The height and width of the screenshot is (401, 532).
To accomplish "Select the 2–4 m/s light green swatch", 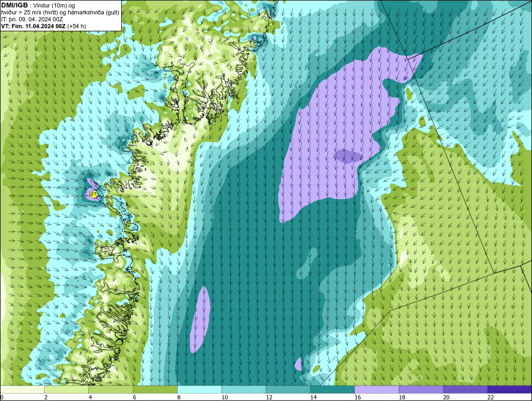I will pyautogui.click(x=66, y=389).
